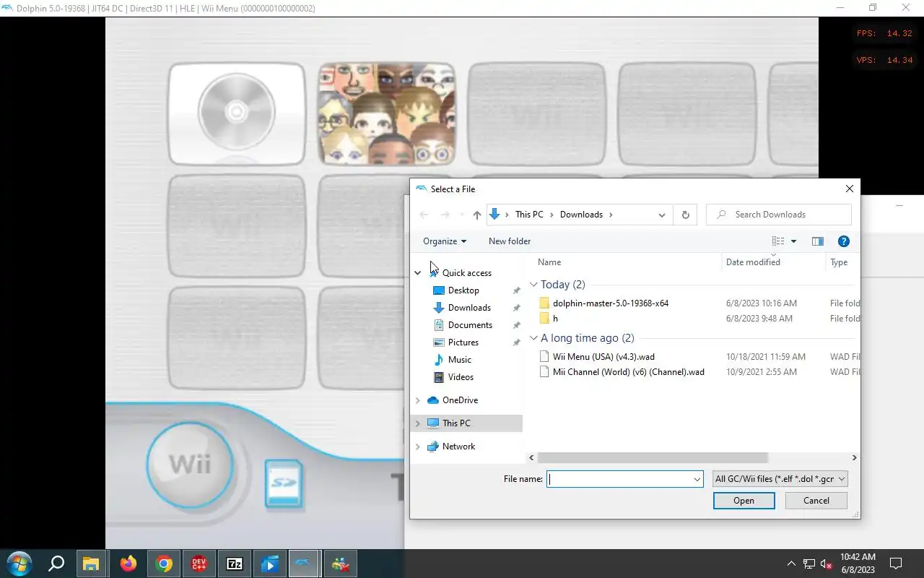
Task: Switch to Dolphin in the taskbar
Action: 304,564
